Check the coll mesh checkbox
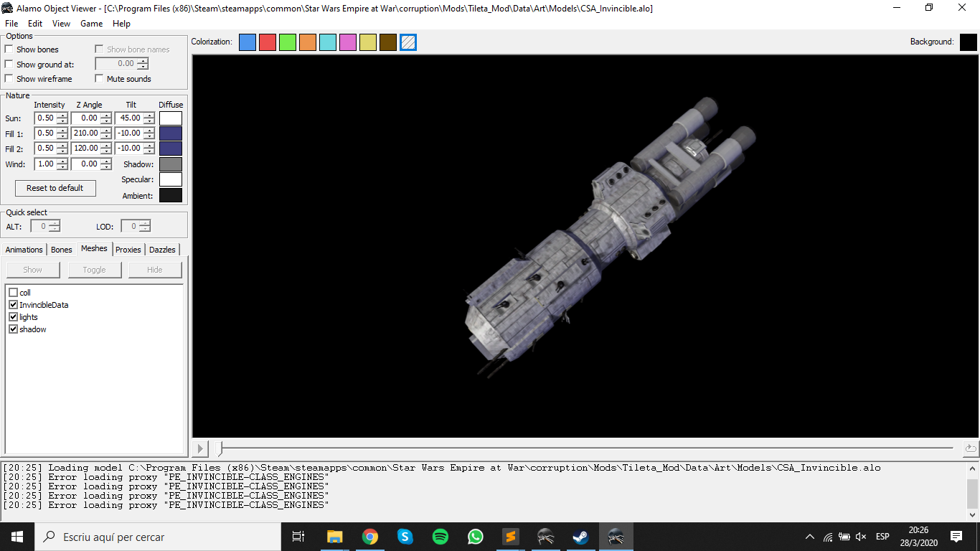 click(13, 293)
